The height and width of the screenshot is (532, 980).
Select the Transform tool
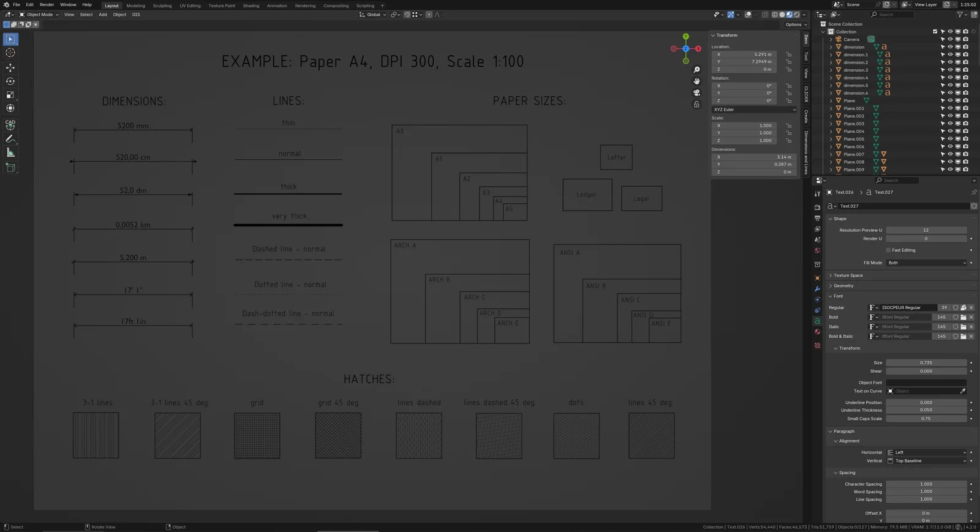(x=10, y=108)
